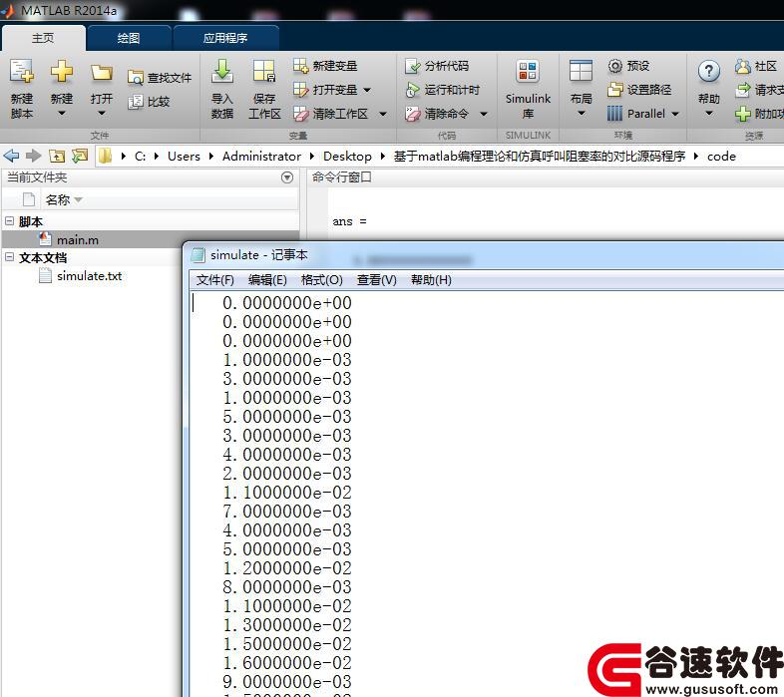Select simulate.txt in the file list
This screenshot has width=784, height=697.
pyautogui.click(x=90, y=276)
